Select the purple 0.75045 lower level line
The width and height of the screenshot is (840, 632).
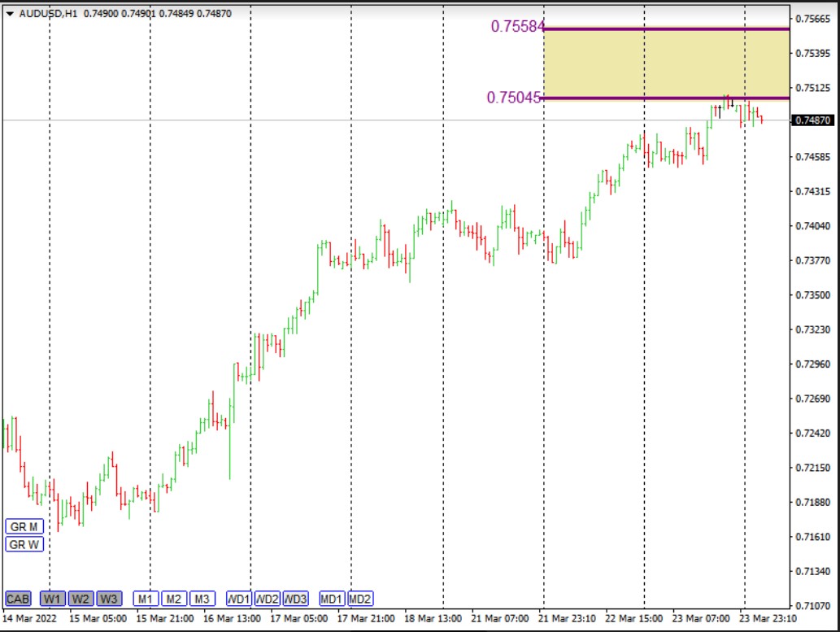[x=634, y=98]
